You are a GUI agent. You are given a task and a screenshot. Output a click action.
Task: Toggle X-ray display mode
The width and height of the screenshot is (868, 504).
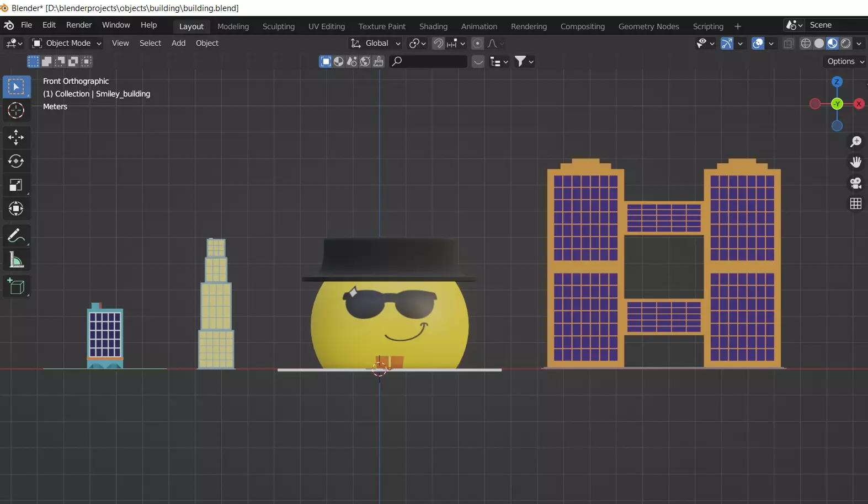(789, 44)
